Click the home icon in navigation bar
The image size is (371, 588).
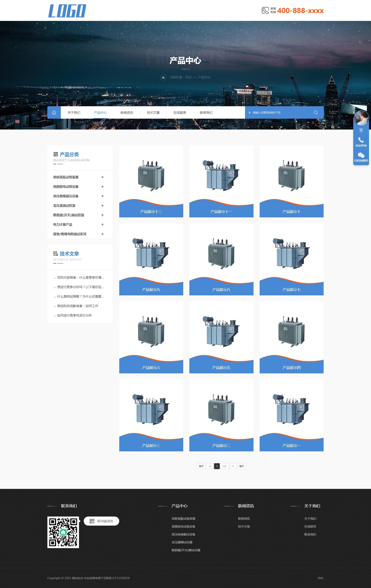54,113
